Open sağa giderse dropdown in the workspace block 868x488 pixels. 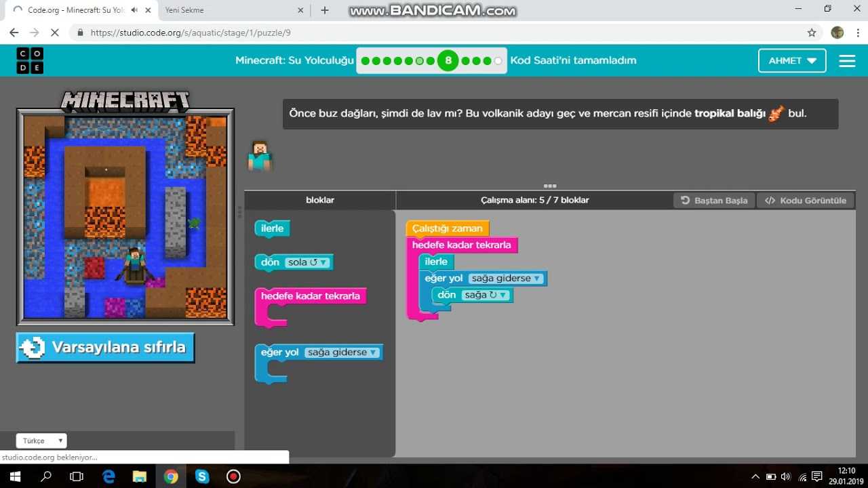505,279
